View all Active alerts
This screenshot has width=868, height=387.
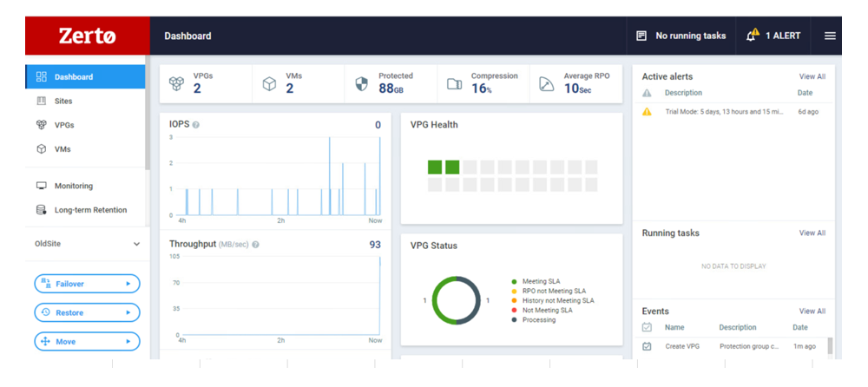point(812,77)
